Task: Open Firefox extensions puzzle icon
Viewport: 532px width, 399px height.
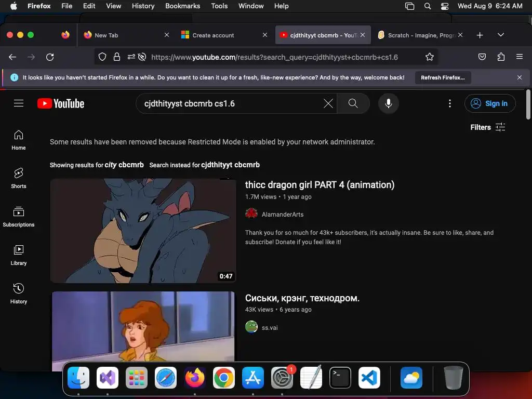Action: click(x=501, y=57)
